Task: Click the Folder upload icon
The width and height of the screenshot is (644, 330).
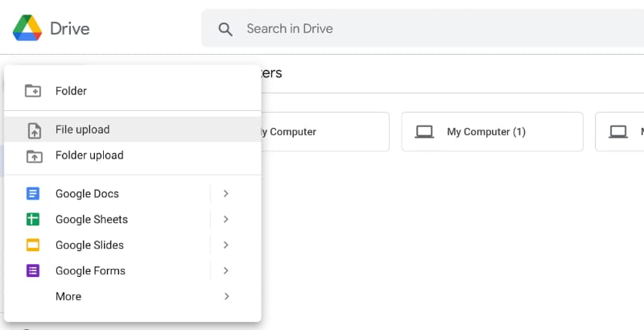Action: (x=34, y=156)
